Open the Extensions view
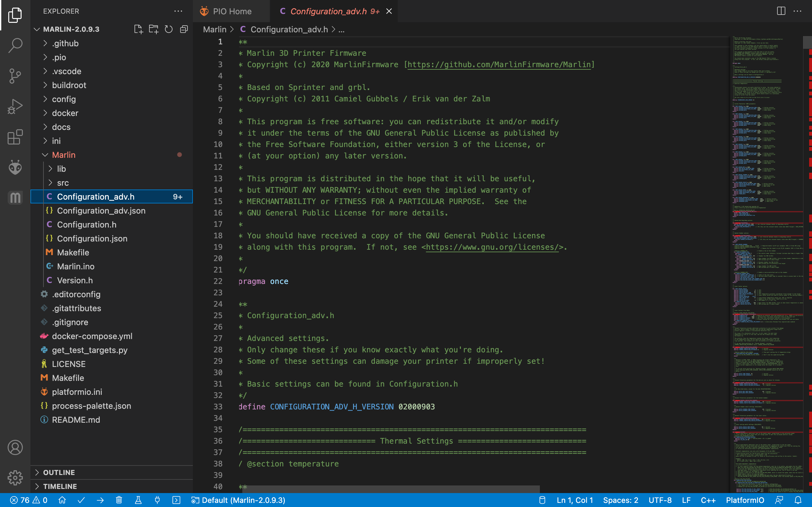812x507 pixels. (x=15, y=137)
